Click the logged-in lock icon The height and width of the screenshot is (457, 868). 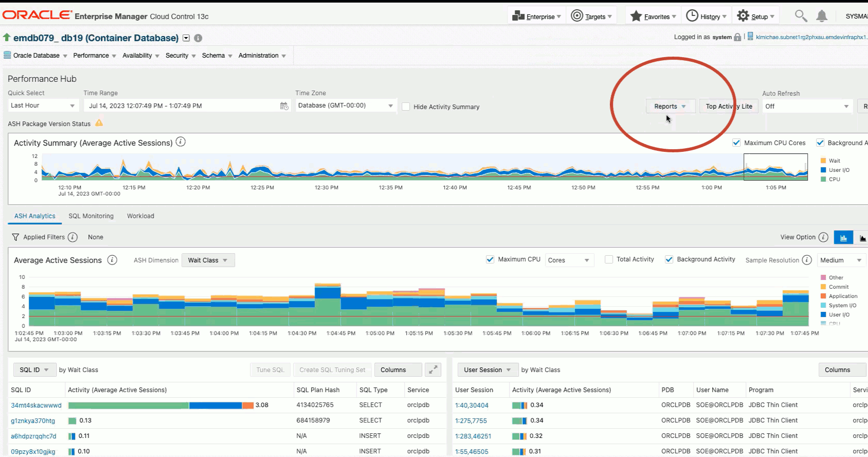point(737,37)
